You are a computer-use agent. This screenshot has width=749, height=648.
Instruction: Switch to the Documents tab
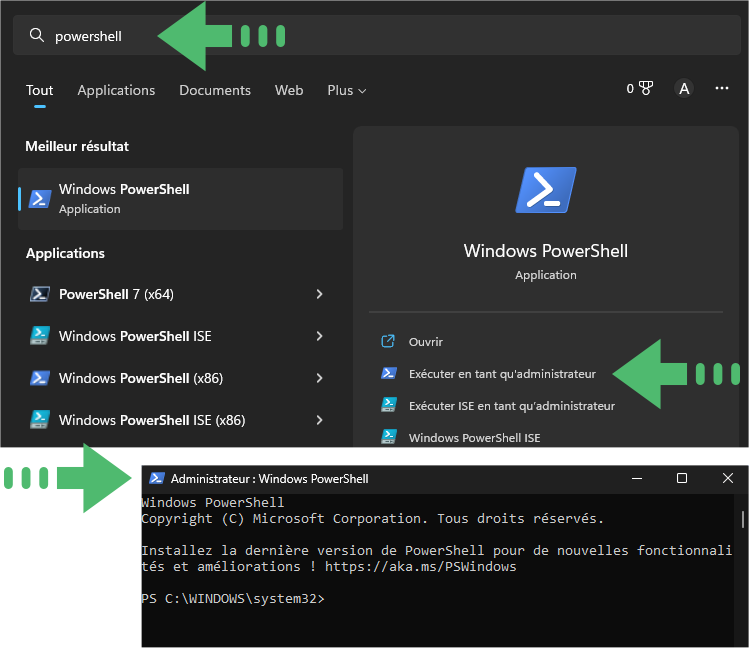click(215, 90)
